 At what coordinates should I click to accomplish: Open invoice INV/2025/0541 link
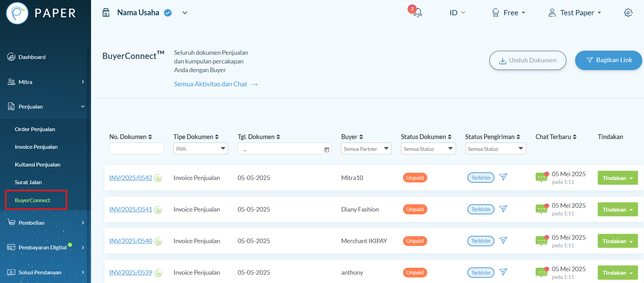[131, 209]
